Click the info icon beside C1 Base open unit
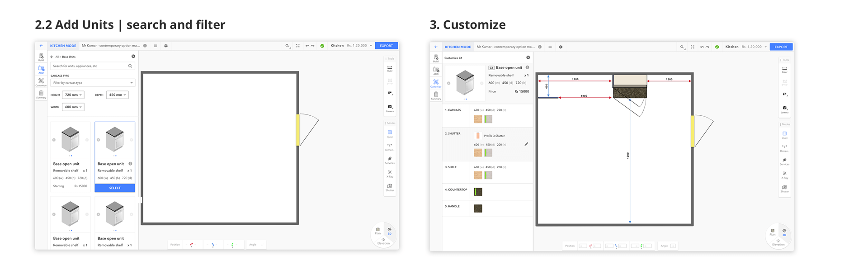 (527, 67)
